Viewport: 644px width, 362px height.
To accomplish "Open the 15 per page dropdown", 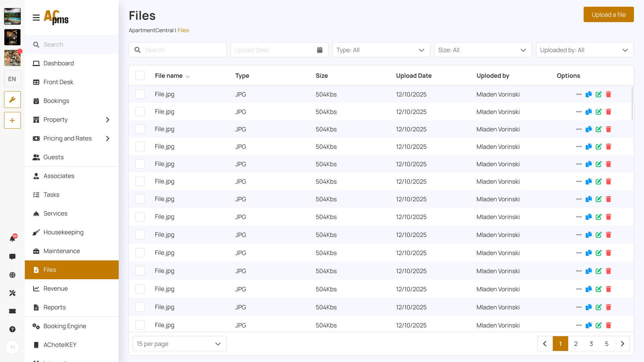I will (179, 344).
